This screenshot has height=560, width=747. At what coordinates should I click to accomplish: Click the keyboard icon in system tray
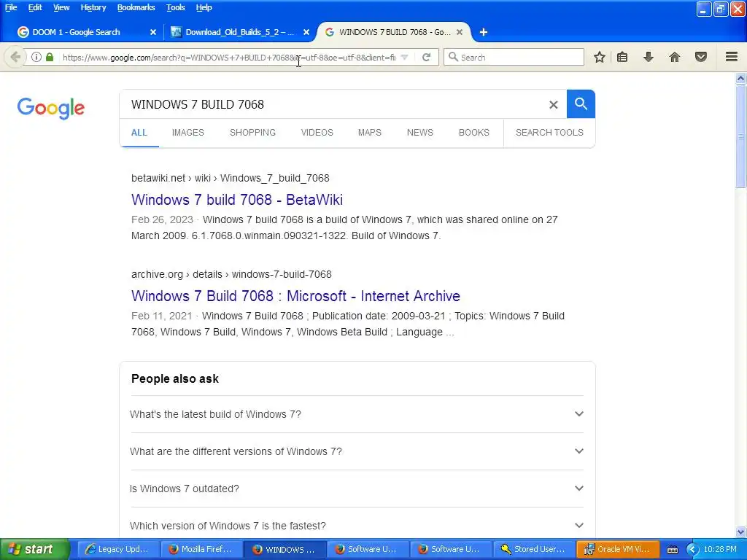672,550
